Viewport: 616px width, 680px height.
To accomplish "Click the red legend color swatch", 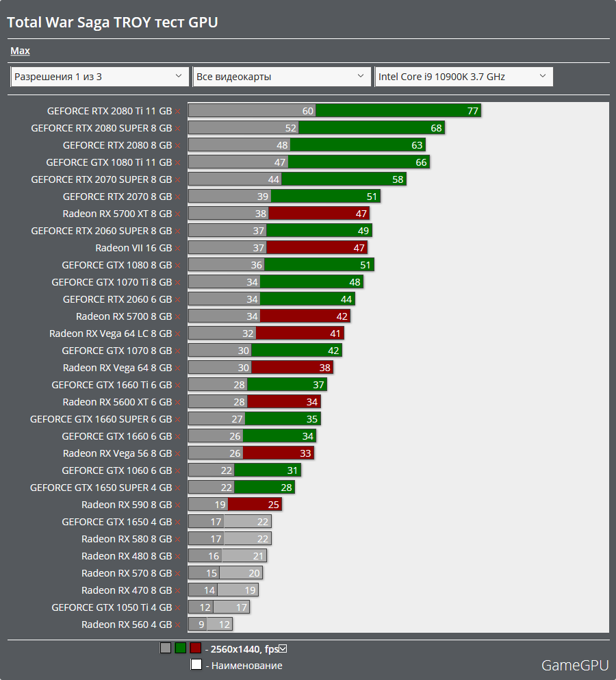I will (196, 648).
